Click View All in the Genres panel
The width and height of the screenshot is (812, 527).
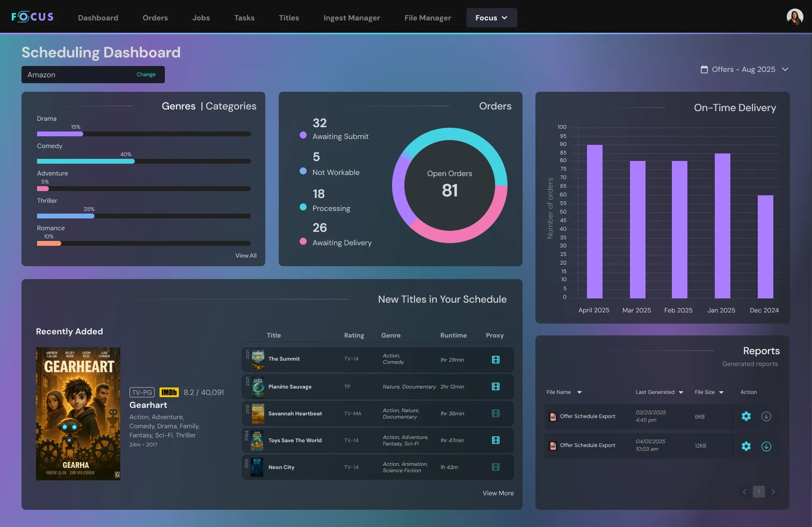[x=246, y=255]
